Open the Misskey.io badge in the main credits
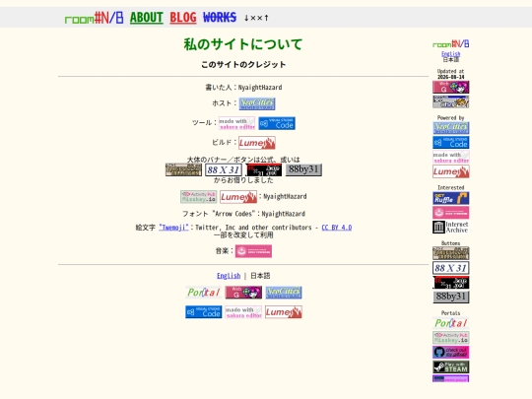532x399 pixels. point(198,197)
